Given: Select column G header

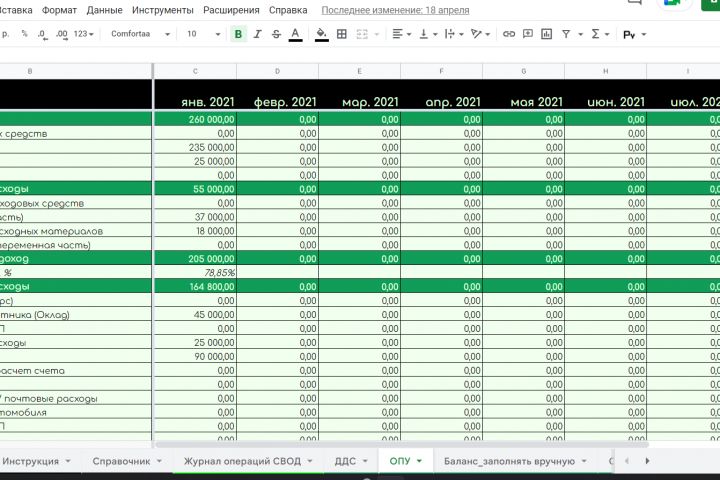Looking at the screenshot, I should point(523,71).
